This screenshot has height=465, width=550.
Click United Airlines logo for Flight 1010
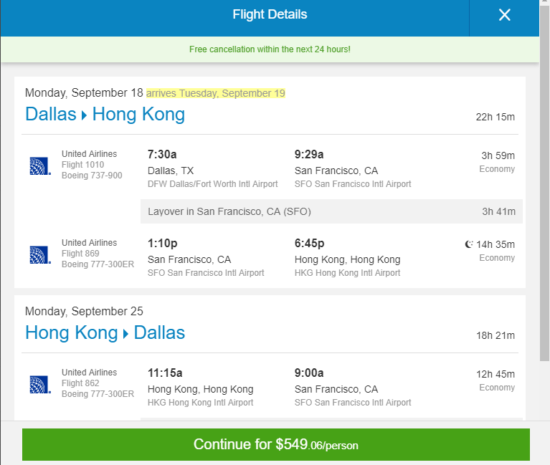click(40, 166)
